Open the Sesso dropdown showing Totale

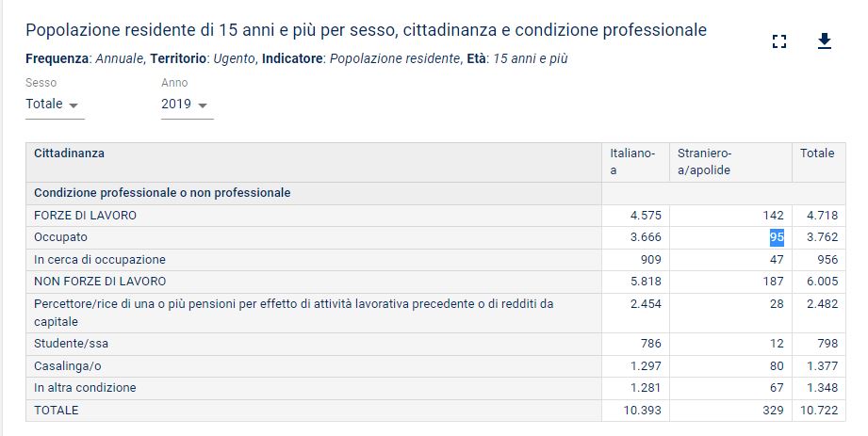55,104
